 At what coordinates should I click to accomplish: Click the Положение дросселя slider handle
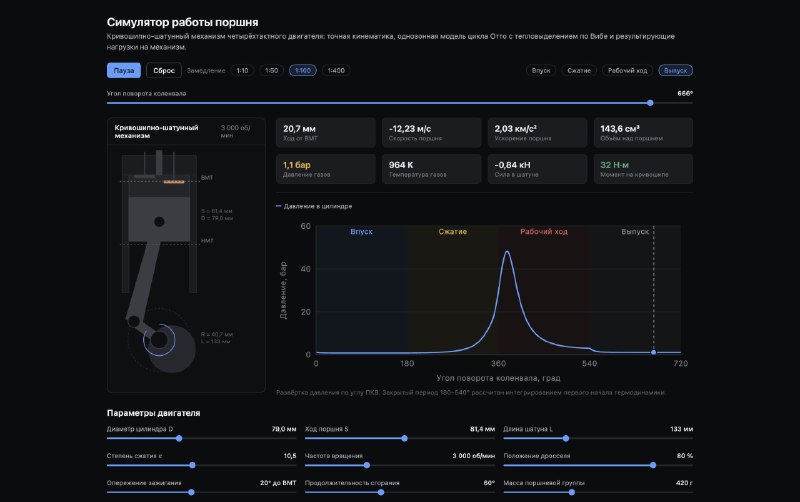coord(653,465)
